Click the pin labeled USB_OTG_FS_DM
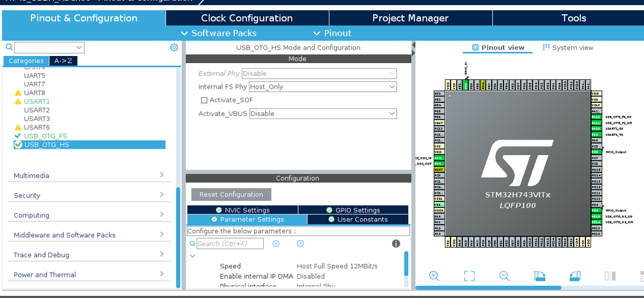This screenshot has height=298, width=644. (x=596, y=122)
